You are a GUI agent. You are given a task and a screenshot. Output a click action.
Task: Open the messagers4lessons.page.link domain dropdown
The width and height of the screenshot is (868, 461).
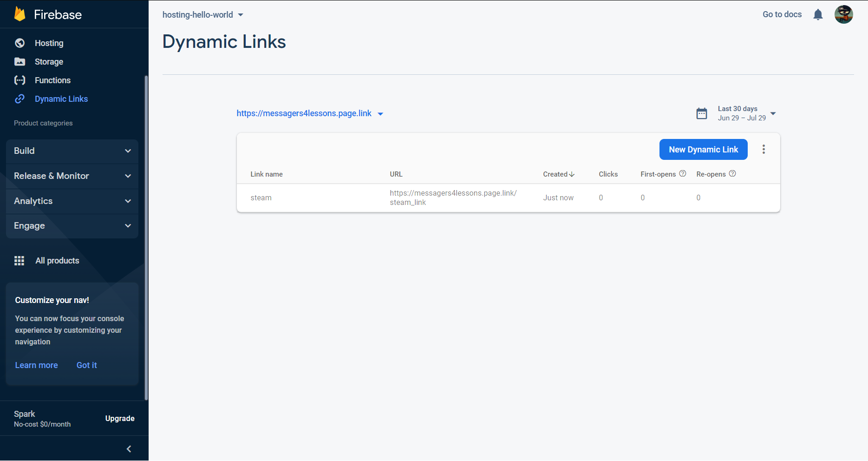(x=310, y=113)
